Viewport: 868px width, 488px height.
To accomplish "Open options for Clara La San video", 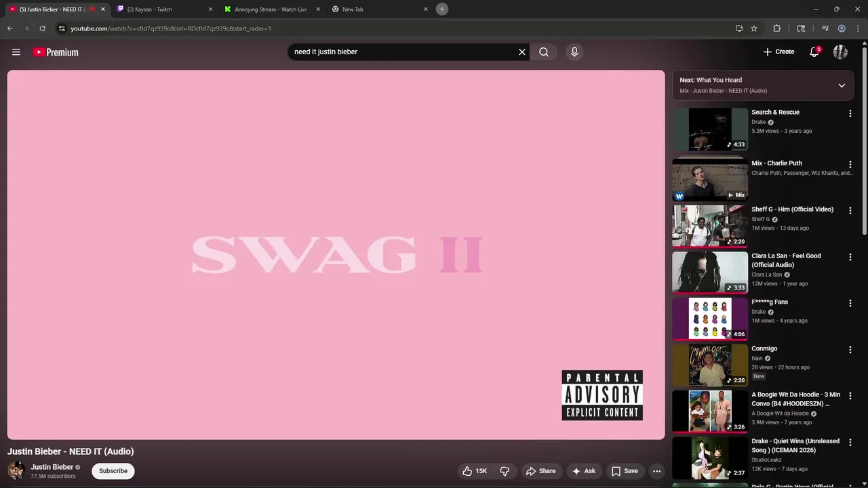I will [850, 258].
